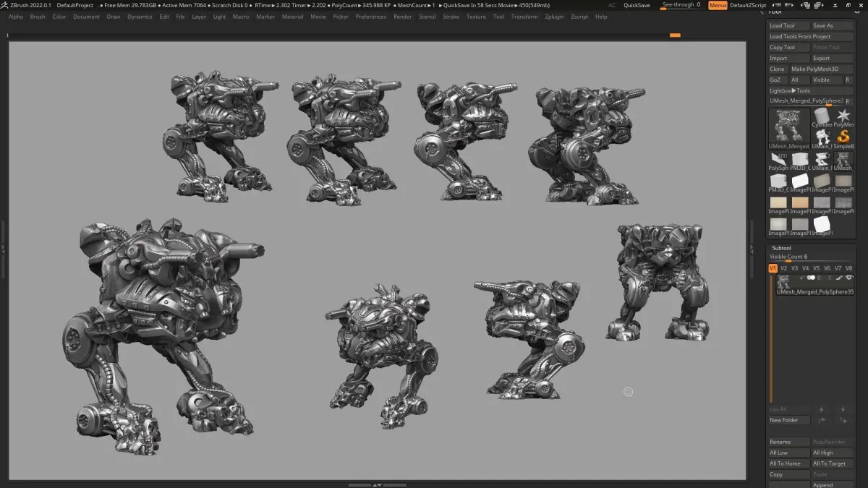Image resolution: width=868 pixels, height=488 pixels.
Task: Click the All High button
Action: tap(833, 453)
